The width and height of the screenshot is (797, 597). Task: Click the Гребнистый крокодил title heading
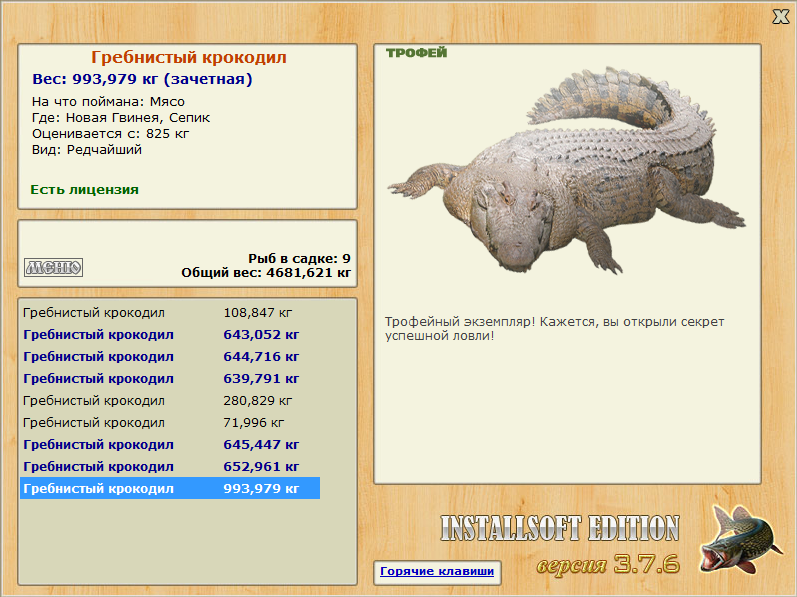[189, 57]
